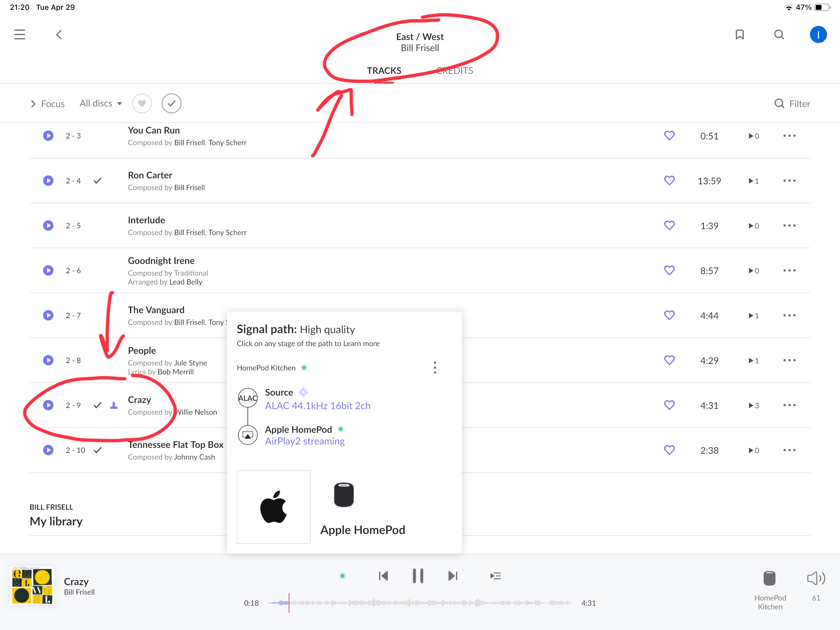Favorite the You Can Run track
The image size is (840, 630).
669,136
